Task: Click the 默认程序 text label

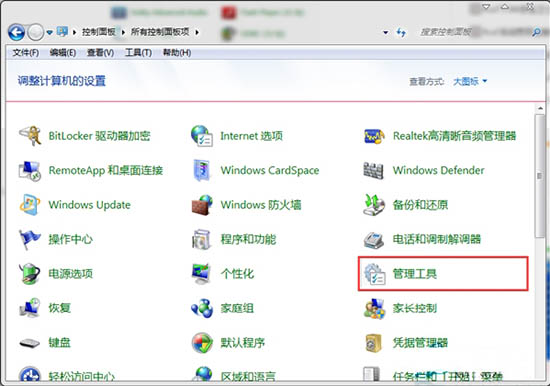Action: click(243, 343)
